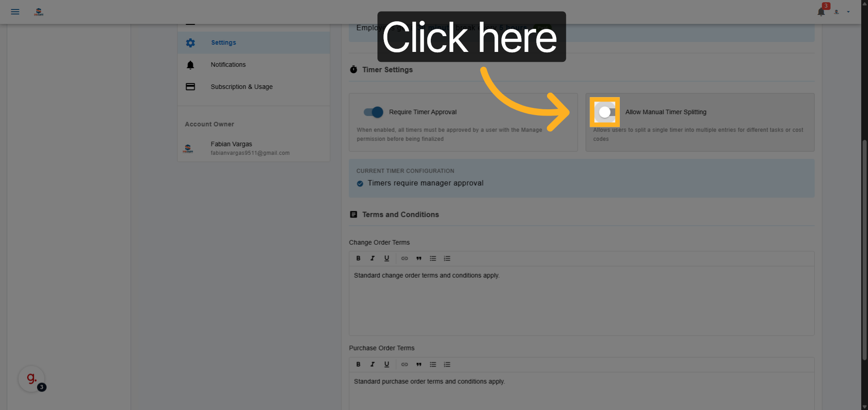
Task: Select the Settings sidebar item
Action: 223,42
